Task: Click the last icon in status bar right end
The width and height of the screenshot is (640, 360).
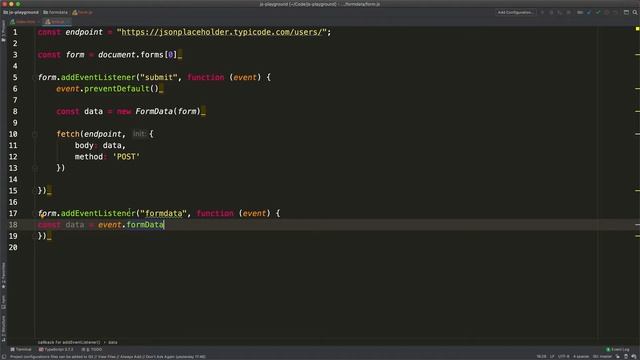Action: pyautogui.click(x=634, y=357)
